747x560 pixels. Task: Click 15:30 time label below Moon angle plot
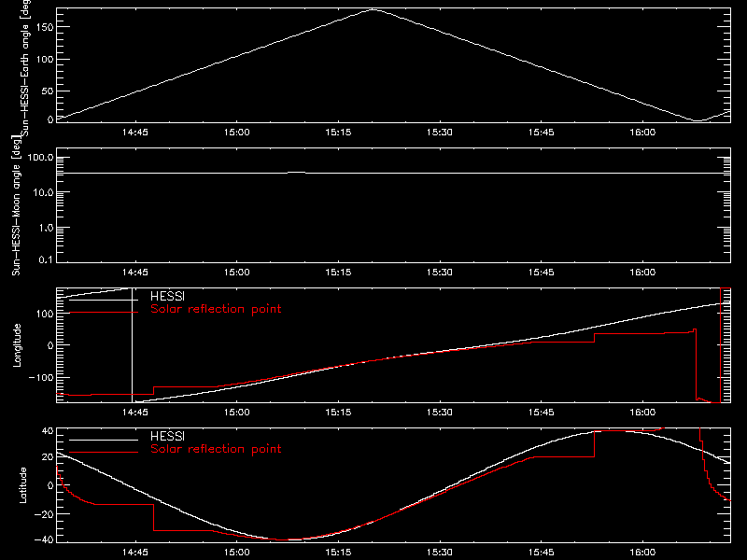click(440, 273)
